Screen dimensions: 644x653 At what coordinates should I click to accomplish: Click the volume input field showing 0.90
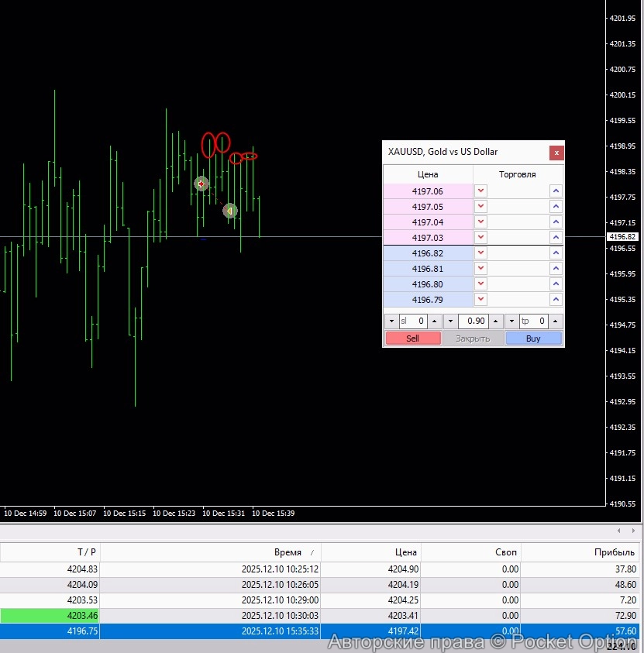click(x=473, y=321)
